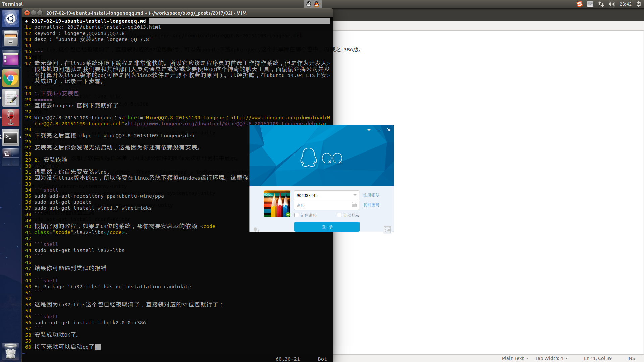Focus the Terminal icon in the dock
This screenshot has width=644, height=362.
(11, 138)
